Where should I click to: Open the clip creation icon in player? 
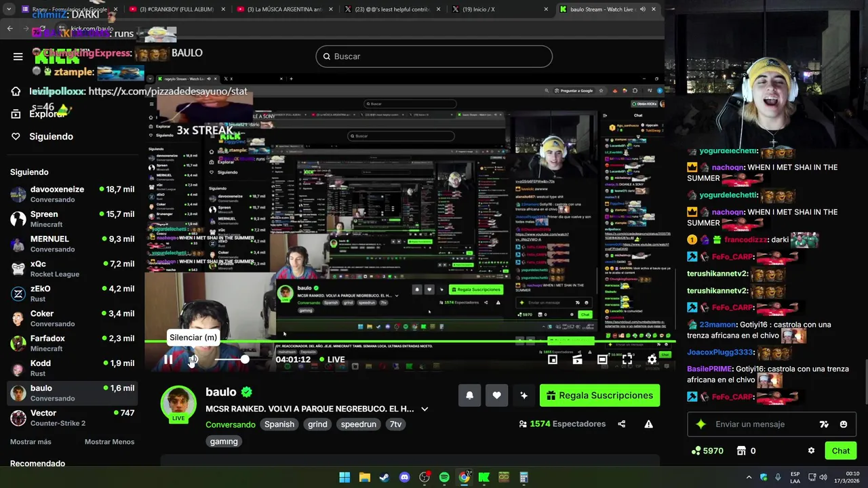(577, 360)
